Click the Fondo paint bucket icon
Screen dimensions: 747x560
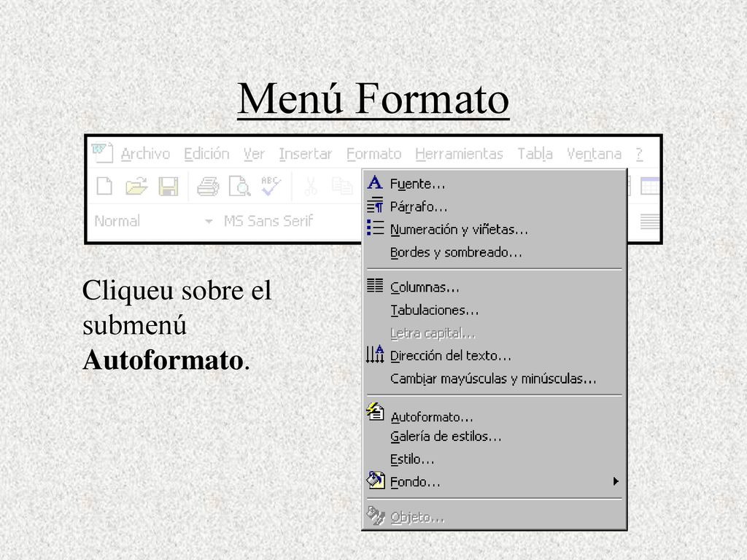click(x=376, y=480)
